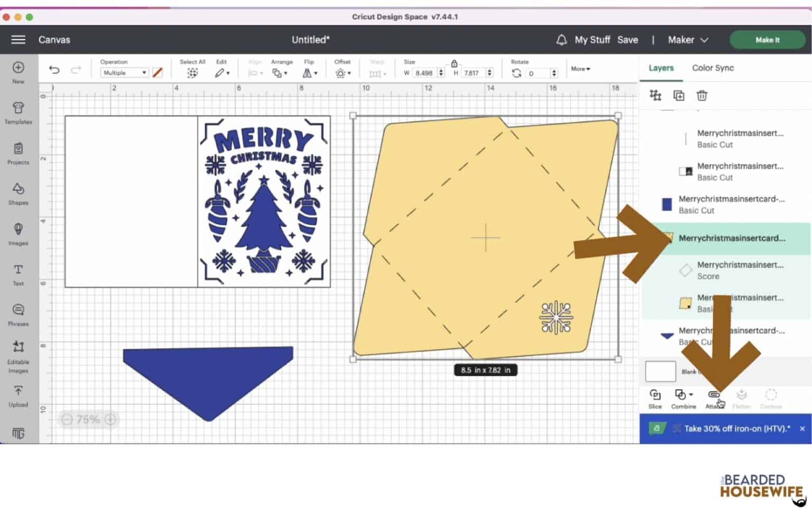Dismiss the iron-on discount banner
The height and width of the screenshot is (516, 812).
[802, 429]
